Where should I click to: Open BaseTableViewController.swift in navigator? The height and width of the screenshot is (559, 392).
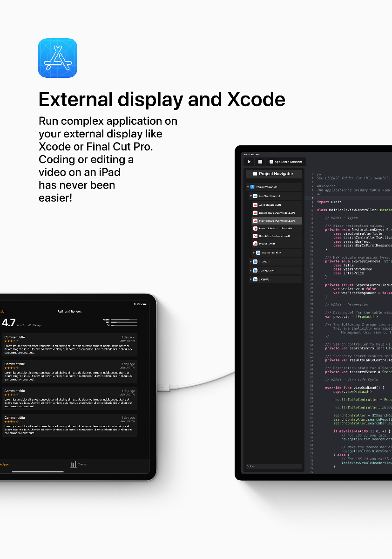click(x=277, y=213)
